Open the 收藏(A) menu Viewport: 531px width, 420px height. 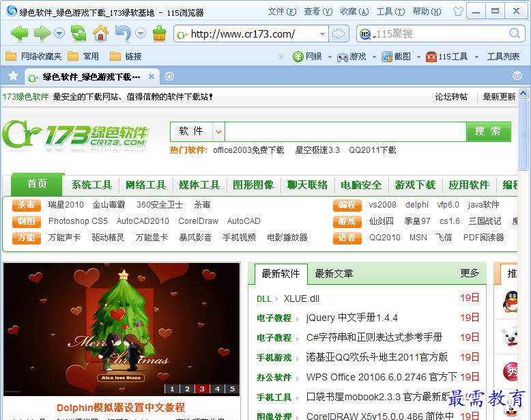pyautogui.click(x=354, y=12)
